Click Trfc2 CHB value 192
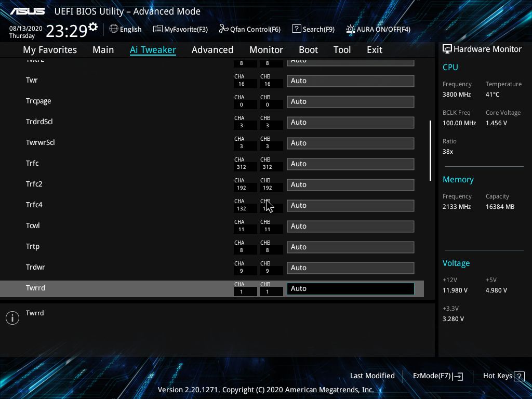 (268, 188)
